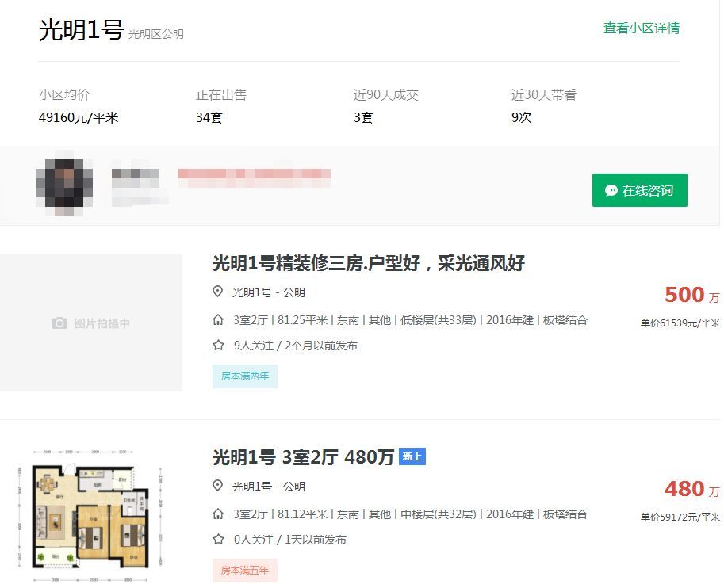724x588 pixels.
Task: Click the 500万 total price
Action: point(691,295)
